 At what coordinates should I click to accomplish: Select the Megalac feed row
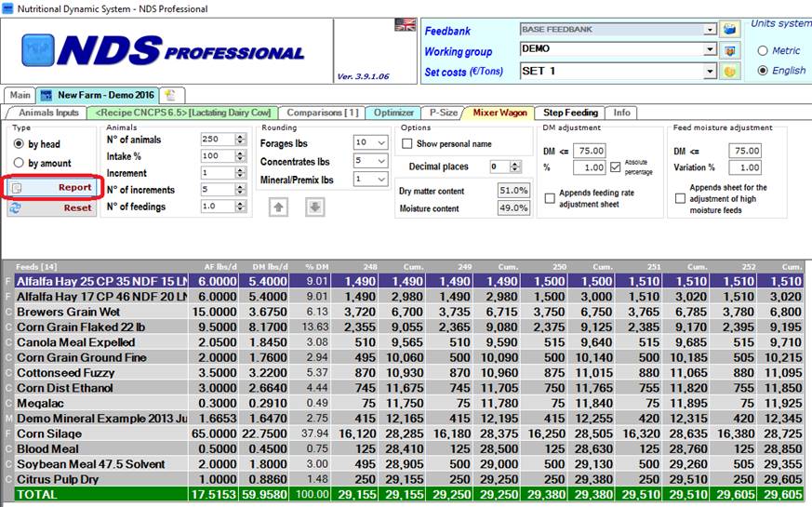tap(404, 403)
